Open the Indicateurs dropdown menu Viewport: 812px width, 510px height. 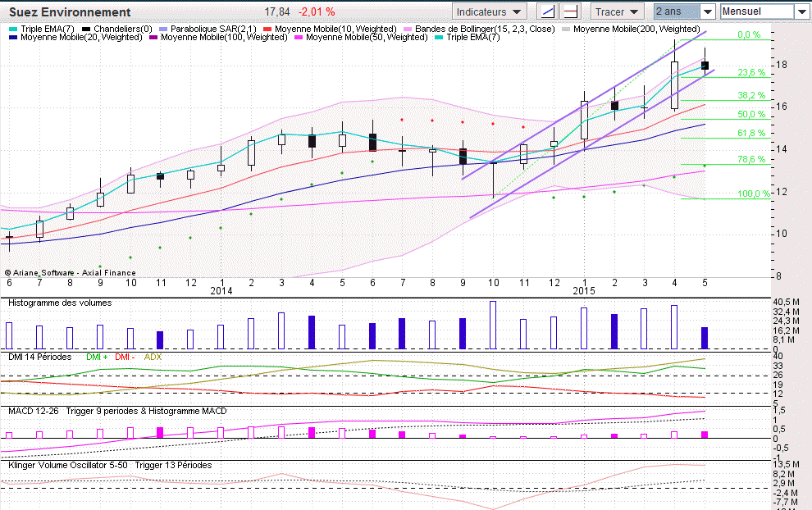490,11
